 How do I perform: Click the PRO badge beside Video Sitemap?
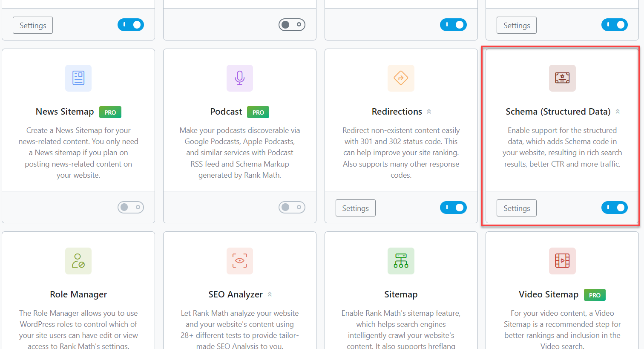(595, 295)
